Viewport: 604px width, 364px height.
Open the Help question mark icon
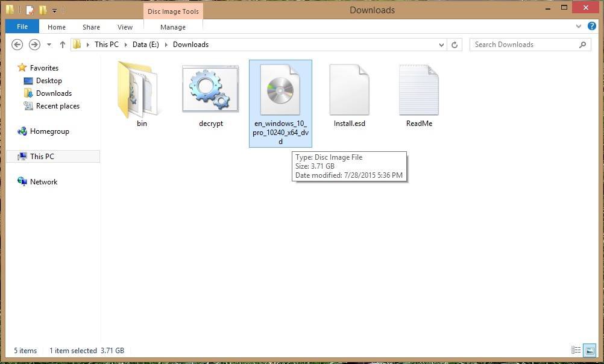[592, 26]
